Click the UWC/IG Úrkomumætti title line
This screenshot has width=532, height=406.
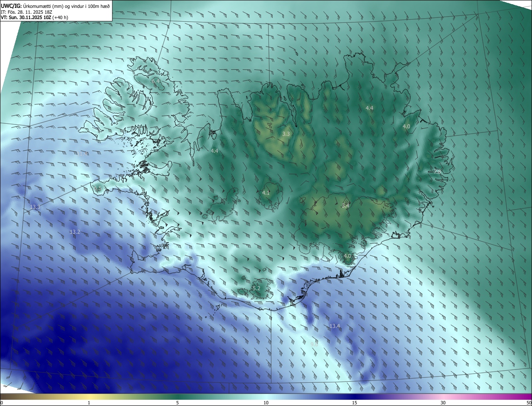pyautogui.click(x=55, y=6)
